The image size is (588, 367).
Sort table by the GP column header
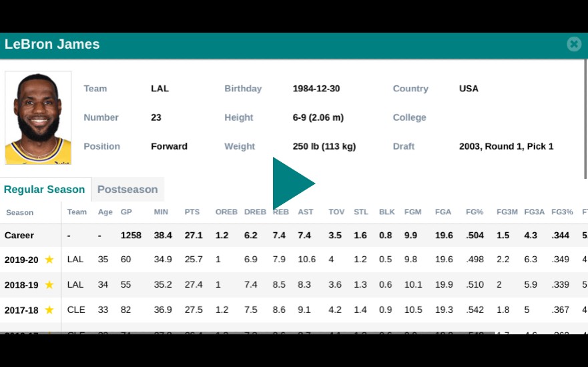coord(126,212)
